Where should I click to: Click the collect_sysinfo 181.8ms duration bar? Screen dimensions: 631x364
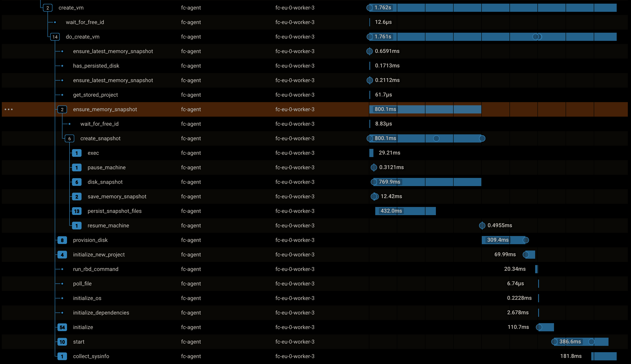tap(604, 356)
